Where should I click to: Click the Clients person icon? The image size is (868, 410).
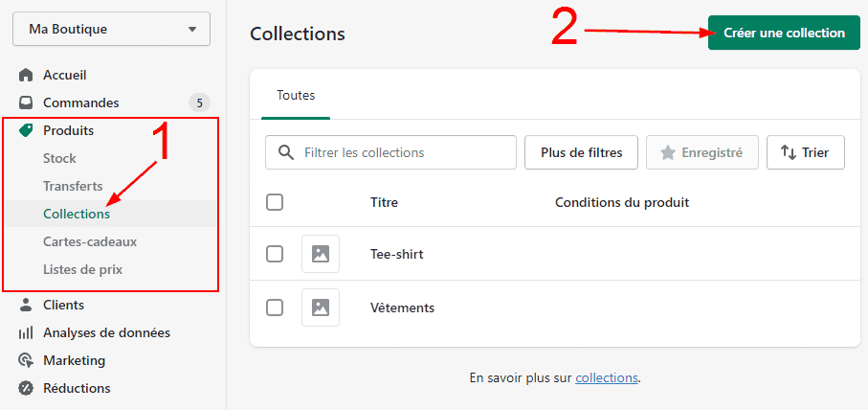(x=26, y=305)
